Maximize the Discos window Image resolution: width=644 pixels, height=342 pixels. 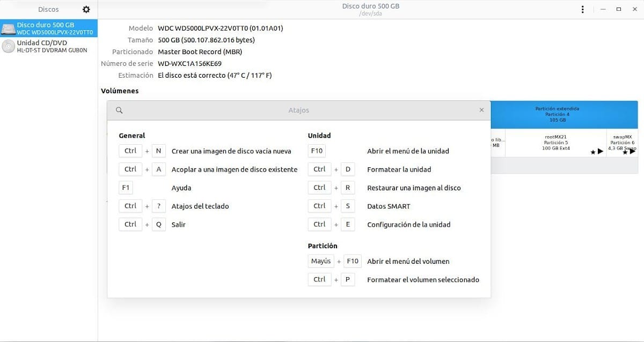tap(618, 9)
